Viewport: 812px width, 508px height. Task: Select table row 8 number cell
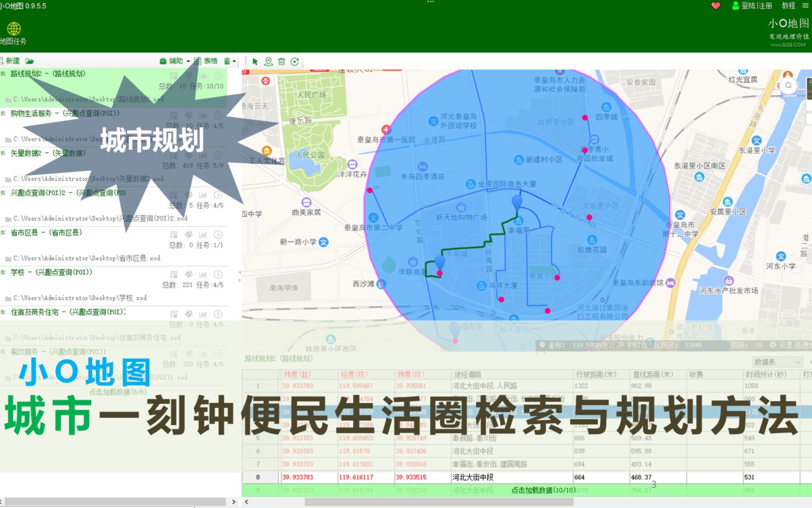point(258,477)
